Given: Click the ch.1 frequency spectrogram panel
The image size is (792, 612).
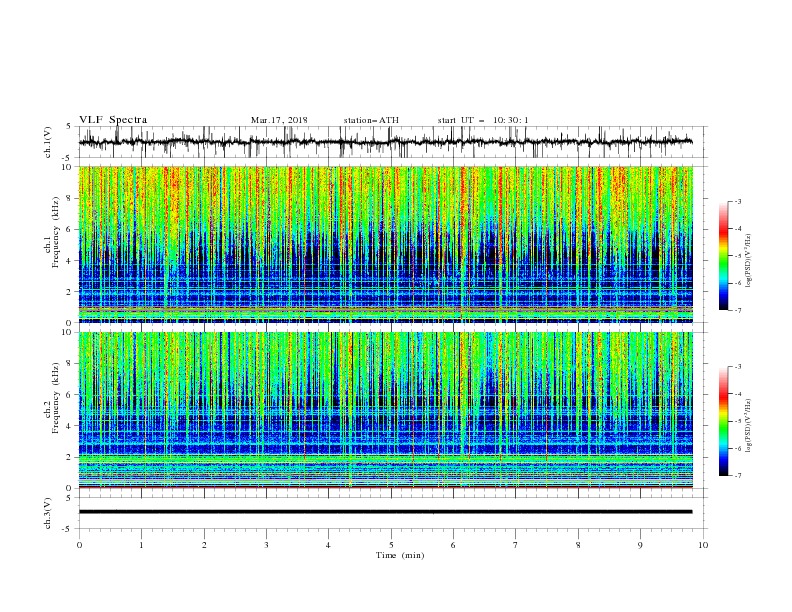Looking at the screenshot, I should pos(386,244).
